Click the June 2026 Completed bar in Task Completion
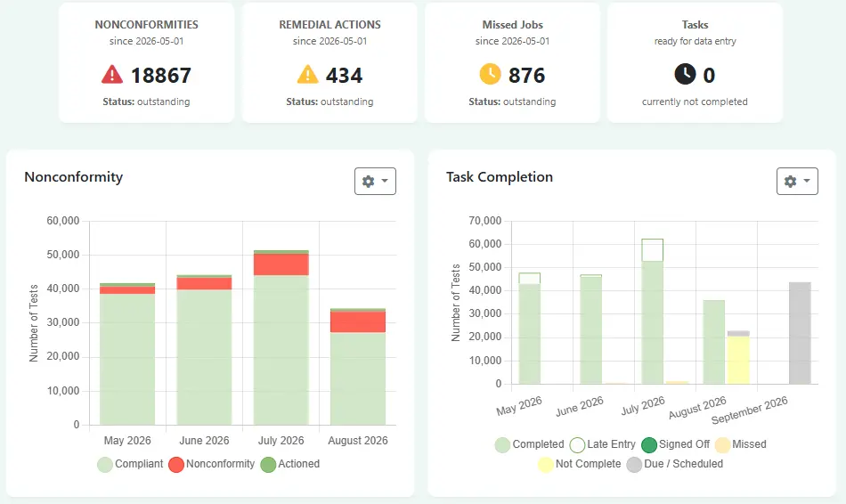 click(590, 330)
